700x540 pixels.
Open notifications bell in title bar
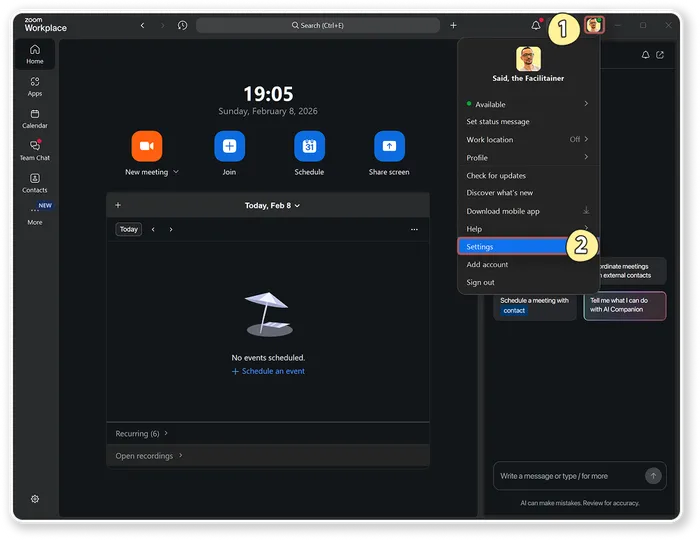pos(536,25)
